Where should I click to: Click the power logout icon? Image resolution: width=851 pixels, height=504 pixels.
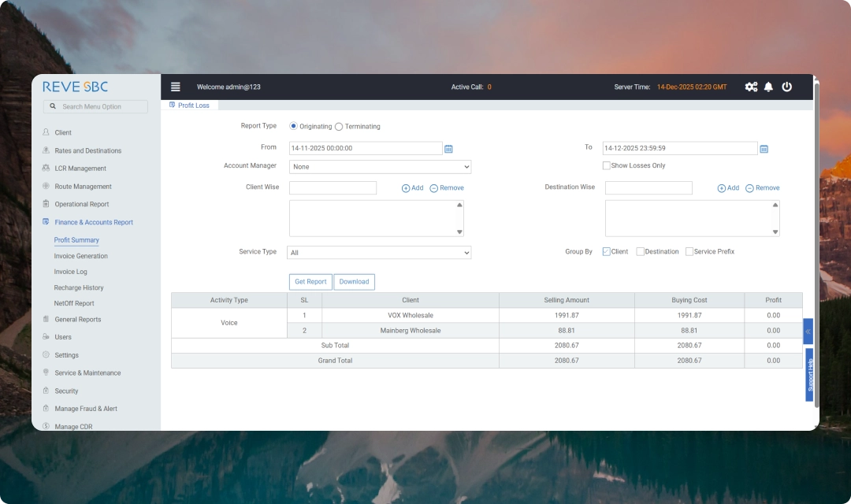[x=787, y=87]
